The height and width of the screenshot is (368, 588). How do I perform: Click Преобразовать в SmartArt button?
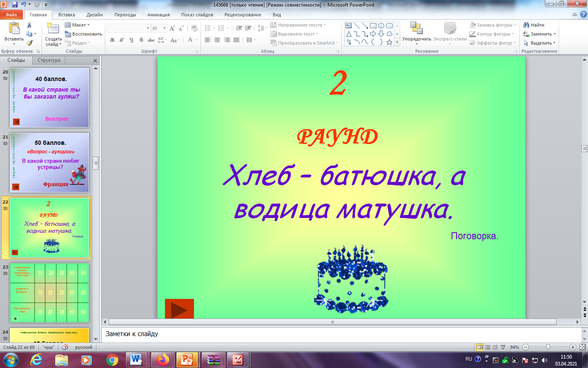pyautogui.click(x=304, y=43)
